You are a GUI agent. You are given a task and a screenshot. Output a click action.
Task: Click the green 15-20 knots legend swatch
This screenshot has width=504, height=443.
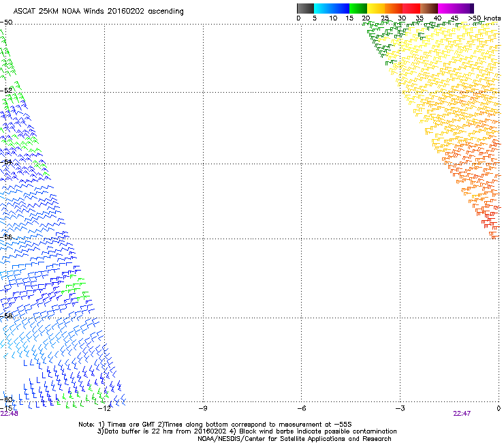(x=358, y=8)
